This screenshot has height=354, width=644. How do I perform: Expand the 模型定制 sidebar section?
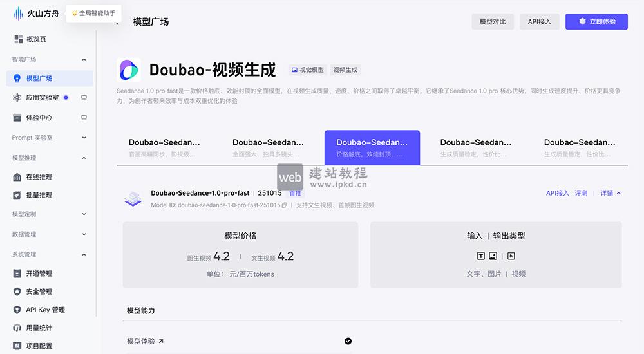tap(84, 214)
